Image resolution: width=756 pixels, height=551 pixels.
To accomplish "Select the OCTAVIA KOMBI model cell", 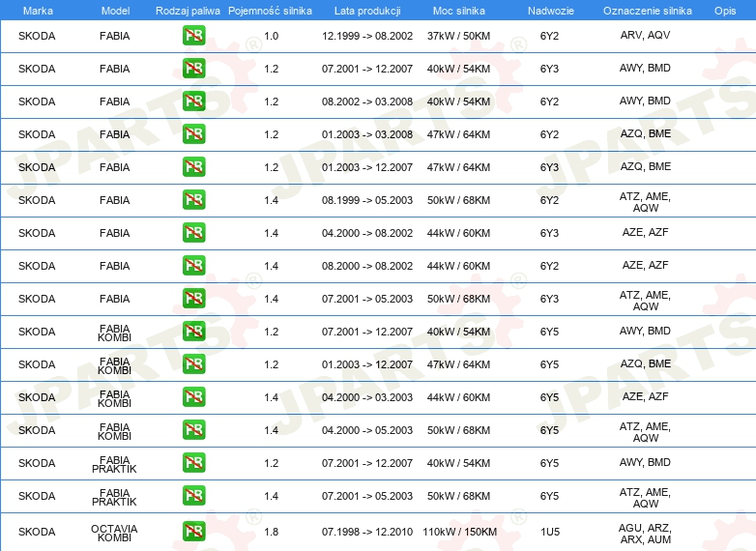I will click(114, 533).
